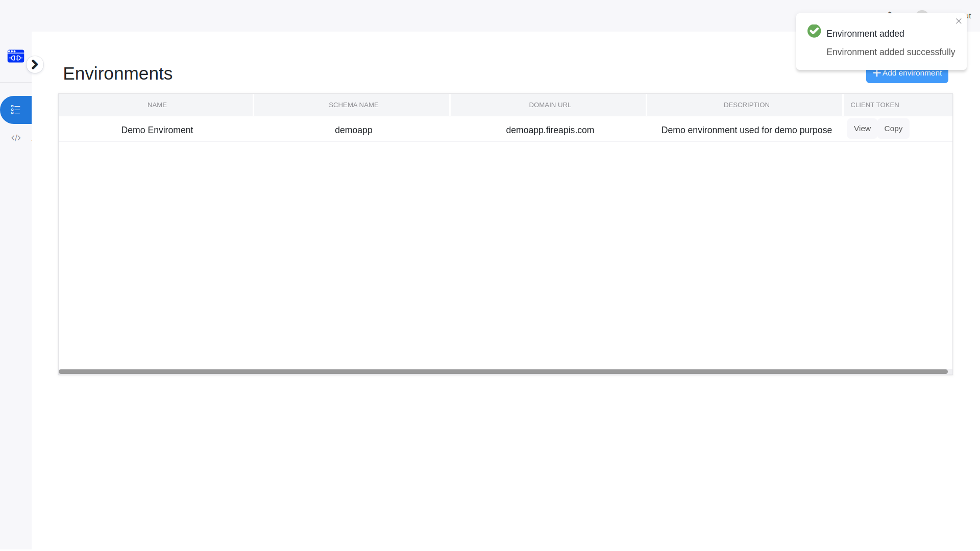
Task: Click the DOMAIN URL column header
Action: pos(550,105)
